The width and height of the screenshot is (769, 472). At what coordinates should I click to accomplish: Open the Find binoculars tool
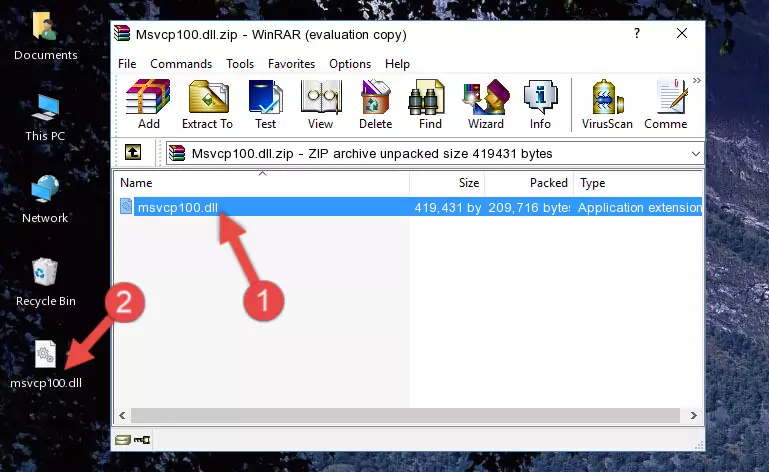point(430,104)
